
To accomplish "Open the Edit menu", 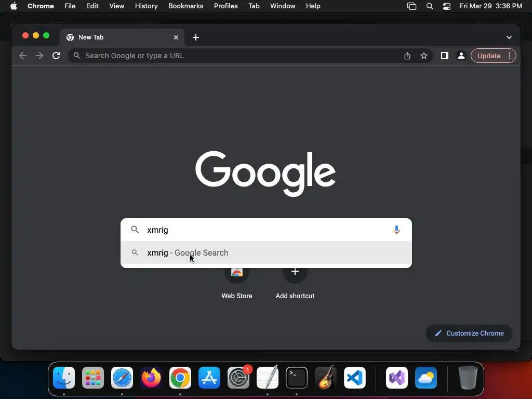I will [92, 6].
